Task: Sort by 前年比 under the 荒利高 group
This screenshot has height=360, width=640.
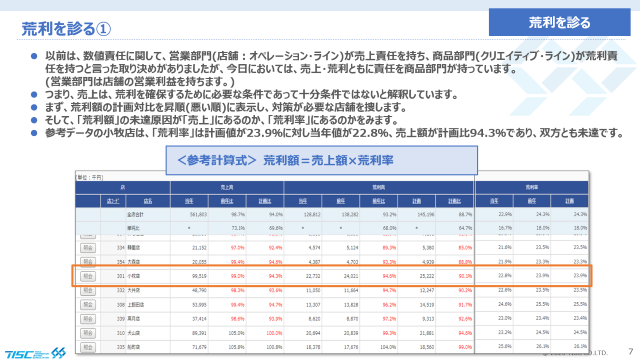Action: pos(378,201)
